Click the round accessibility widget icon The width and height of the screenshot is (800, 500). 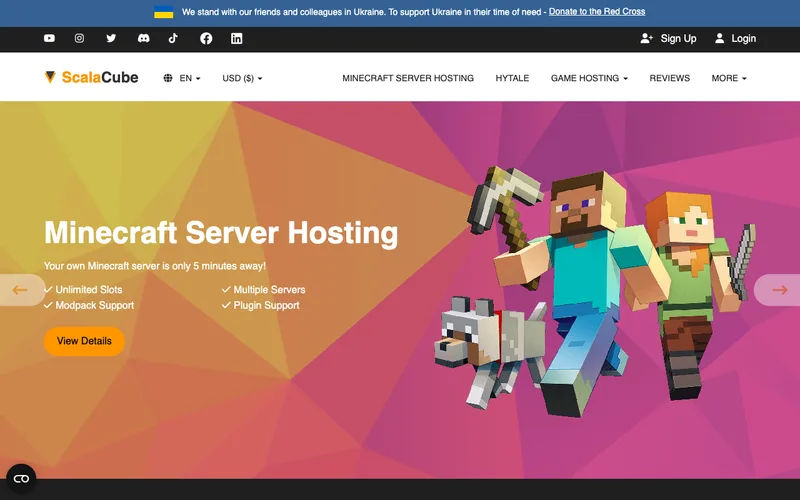(21, 479)
